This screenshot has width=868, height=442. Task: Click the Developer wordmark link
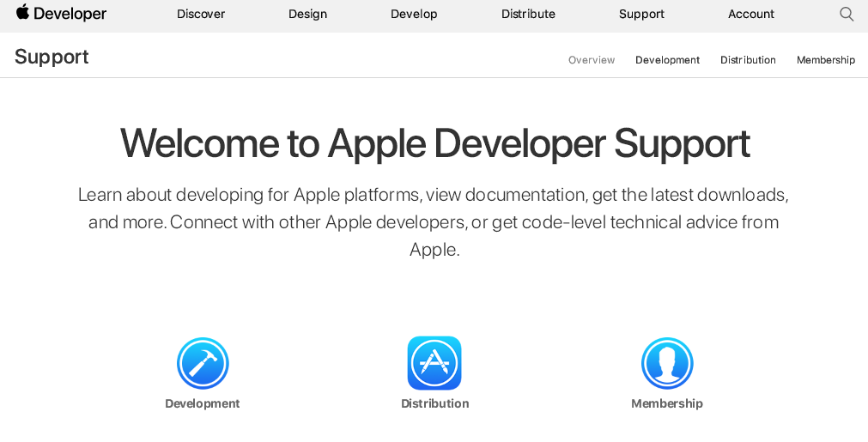(70, 14)
